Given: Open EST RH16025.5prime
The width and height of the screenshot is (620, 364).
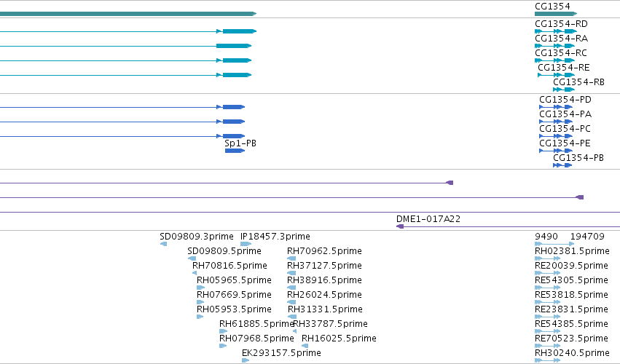Looking at the screenshot, I should point(339,339).
